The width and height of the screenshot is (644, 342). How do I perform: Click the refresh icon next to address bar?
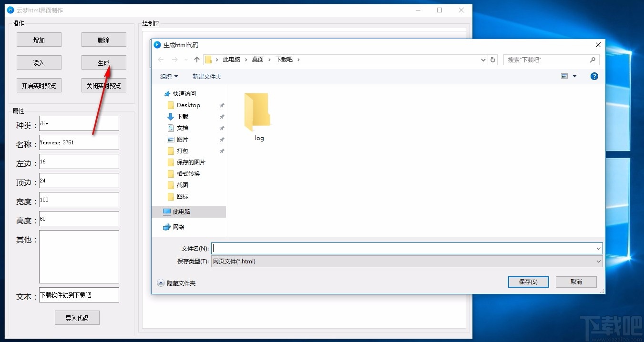(x=492, y=59)
